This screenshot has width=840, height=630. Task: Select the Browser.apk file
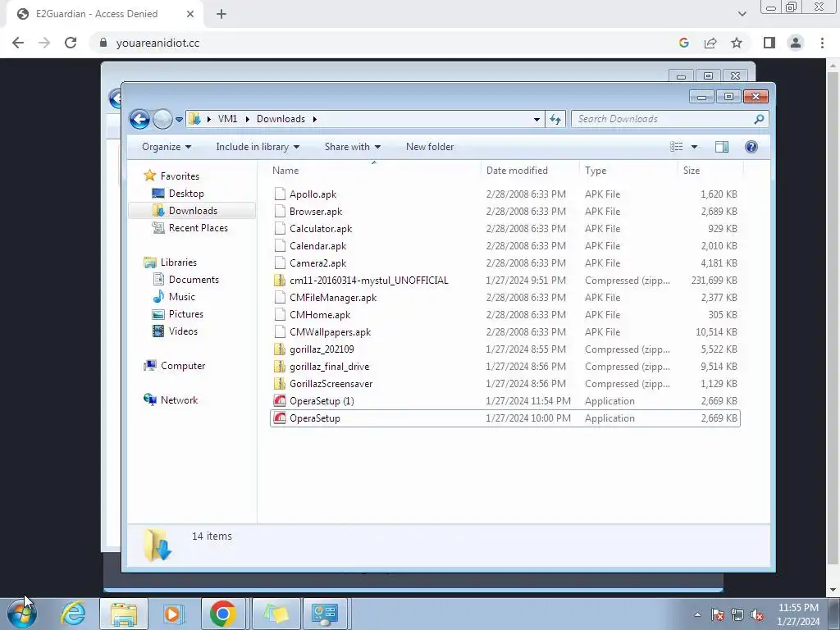316,211
